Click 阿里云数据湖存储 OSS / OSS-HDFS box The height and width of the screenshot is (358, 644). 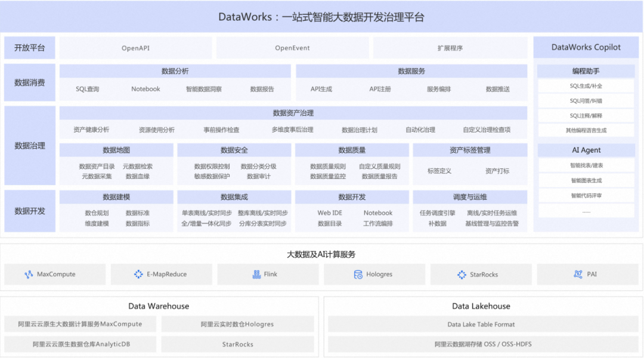click(x=483, y=344)
